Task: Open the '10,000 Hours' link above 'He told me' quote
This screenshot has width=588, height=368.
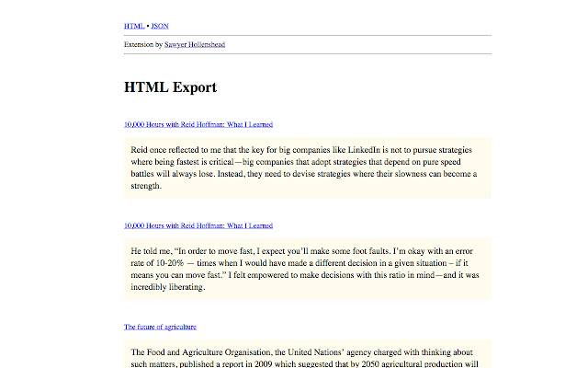Action: click(198, 225)
